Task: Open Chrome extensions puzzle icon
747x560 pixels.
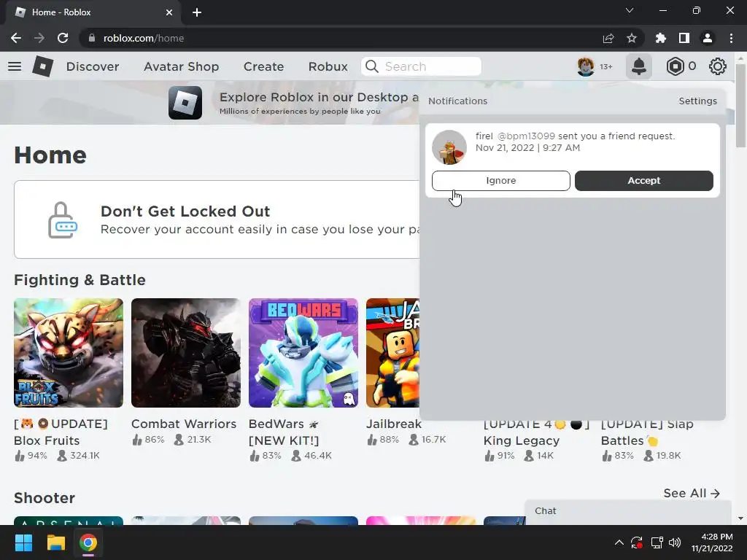Action: point(660,38)
